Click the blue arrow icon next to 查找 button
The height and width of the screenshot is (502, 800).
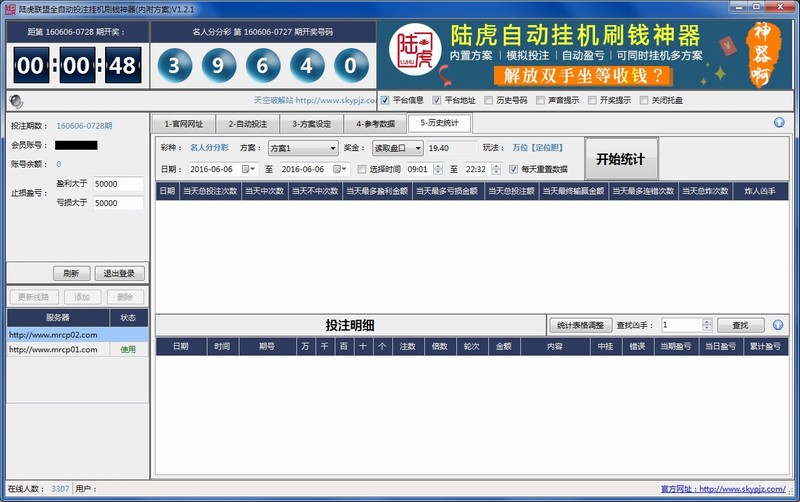tap(779, 325)
